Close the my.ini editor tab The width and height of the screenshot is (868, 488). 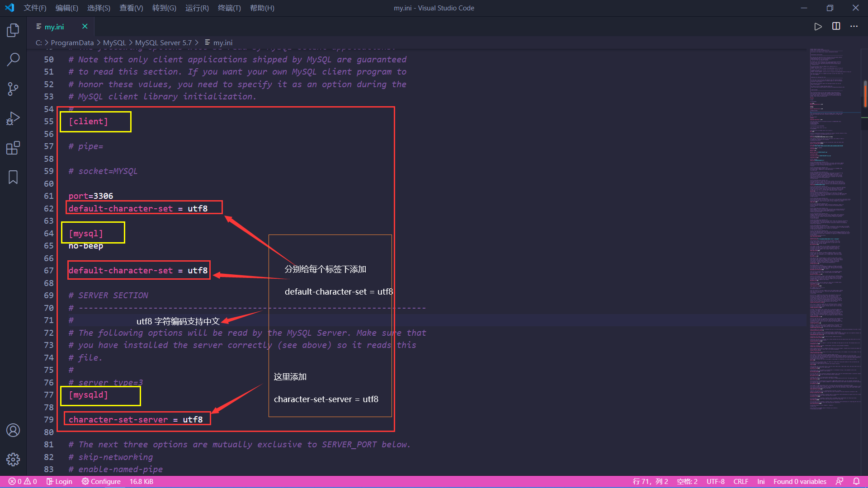85,27
